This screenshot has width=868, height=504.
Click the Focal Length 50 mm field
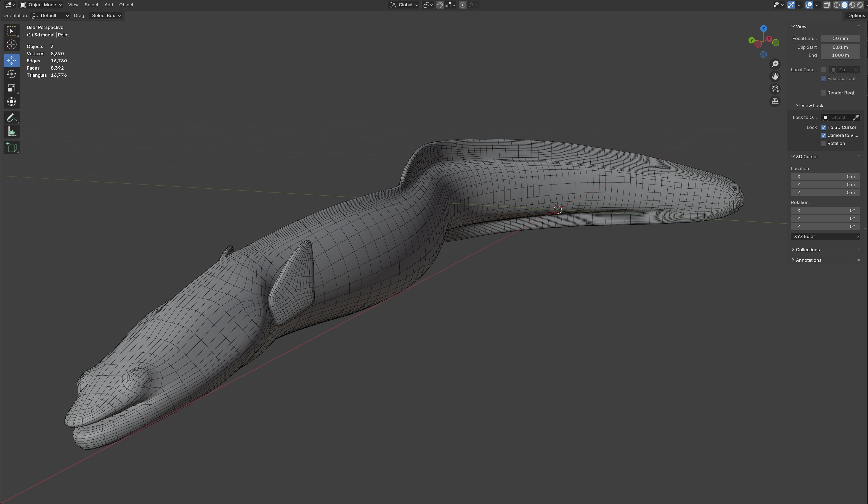[x=840, y=39]
